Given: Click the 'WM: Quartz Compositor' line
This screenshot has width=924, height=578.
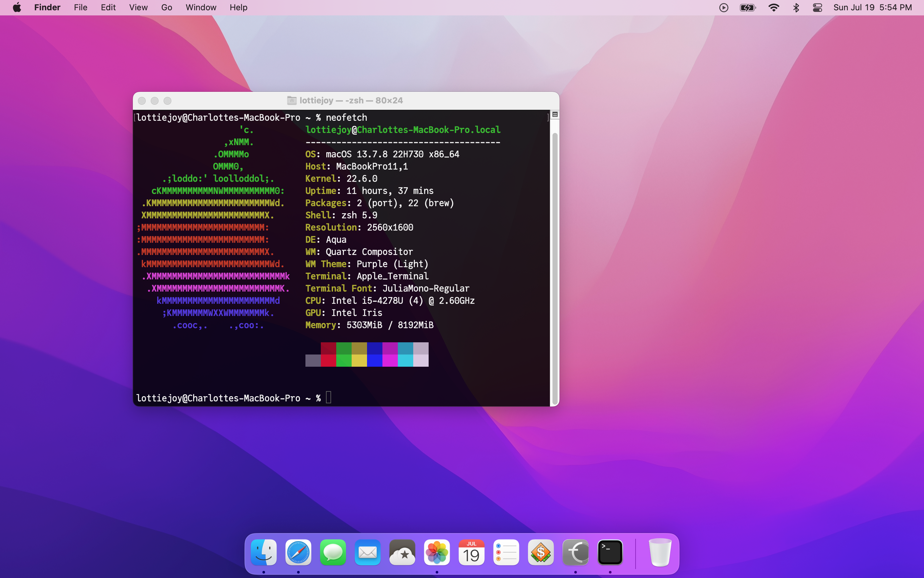Looking at the screenshot, I should click(x=359, y=251).
